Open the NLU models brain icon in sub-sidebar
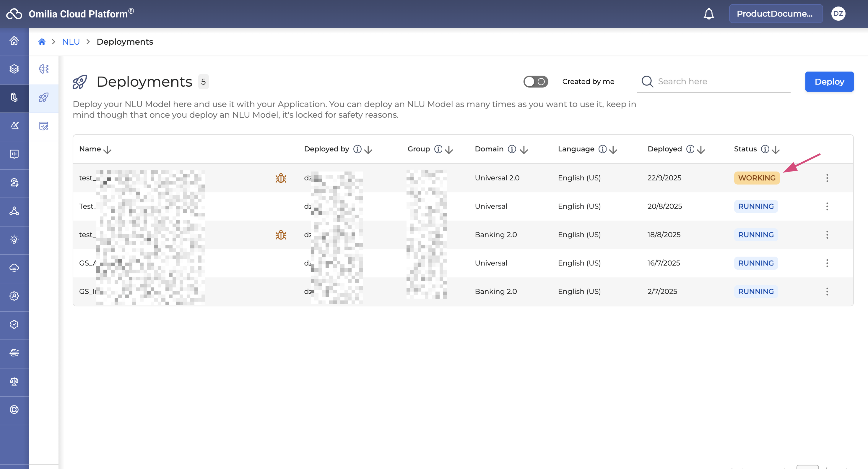 click(44, 69)
